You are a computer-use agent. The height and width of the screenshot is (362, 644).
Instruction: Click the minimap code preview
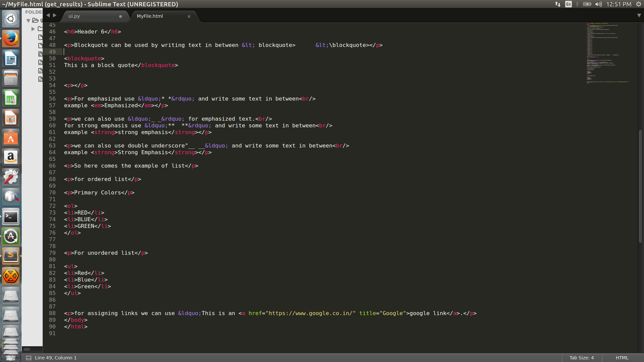pyautogui.click(x=607, y=53)
